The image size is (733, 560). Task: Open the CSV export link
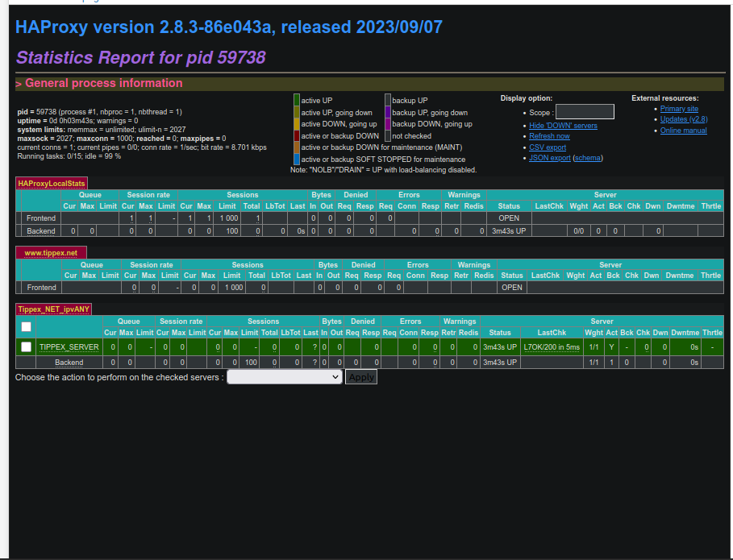tap(548, 147)
